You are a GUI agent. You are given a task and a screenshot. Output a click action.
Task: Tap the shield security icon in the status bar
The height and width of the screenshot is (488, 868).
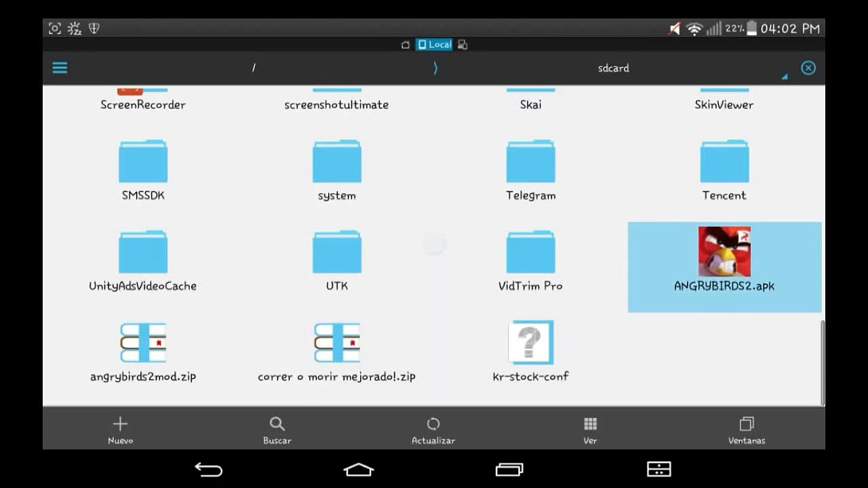(94, 28)
